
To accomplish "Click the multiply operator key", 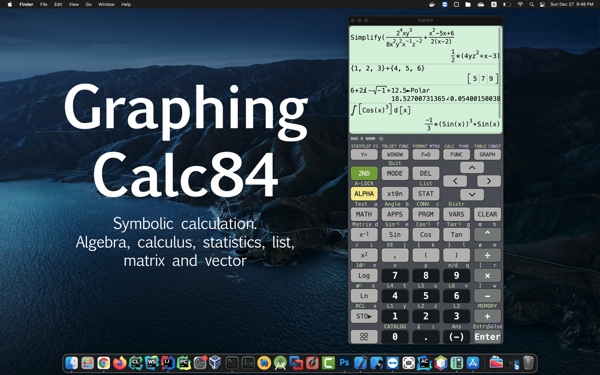I will click(x=487, y=276).
